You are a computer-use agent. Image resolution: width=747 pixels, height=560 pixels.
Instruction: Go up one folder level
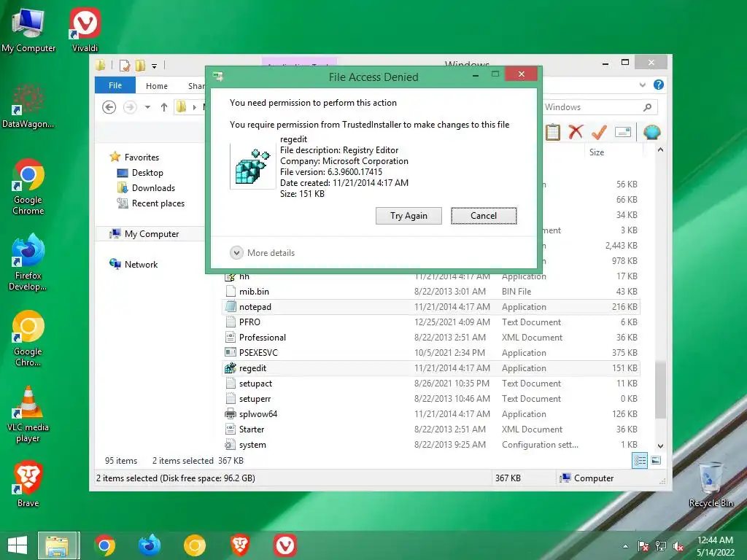pos(164,107)
